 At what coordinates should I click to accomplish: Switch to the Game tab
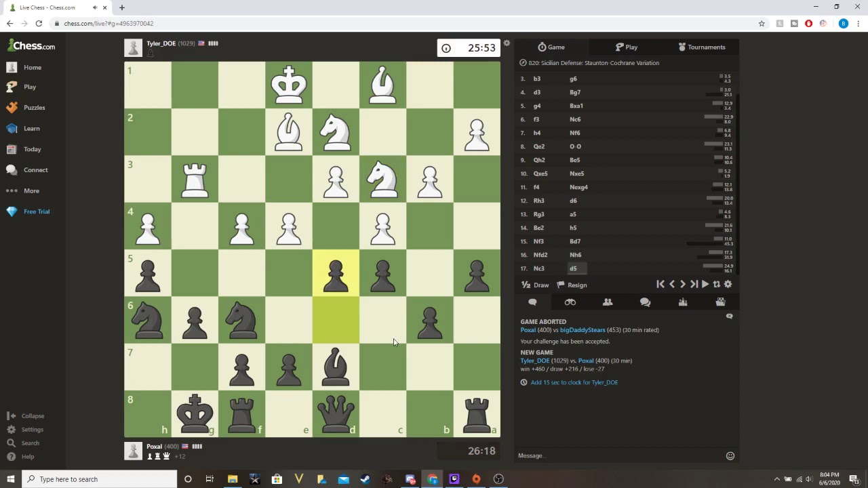551,47
